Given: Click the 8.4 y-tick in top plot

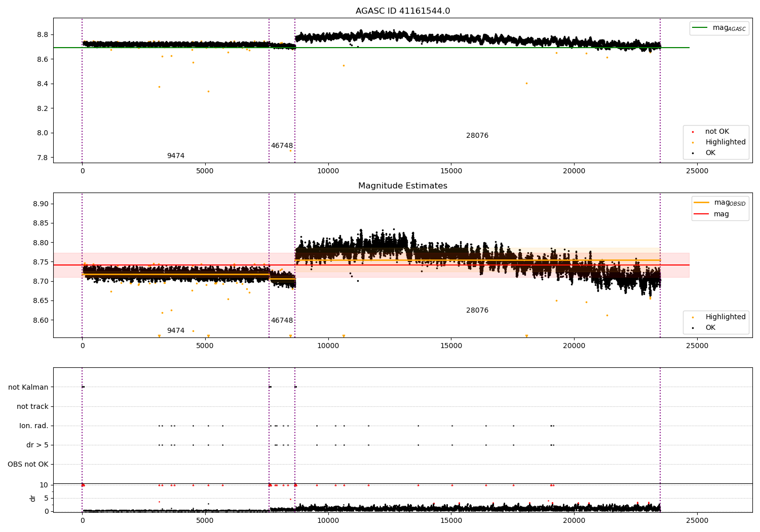Looking at the screenshot, I should pyautogui.click(x=43, y=84).
